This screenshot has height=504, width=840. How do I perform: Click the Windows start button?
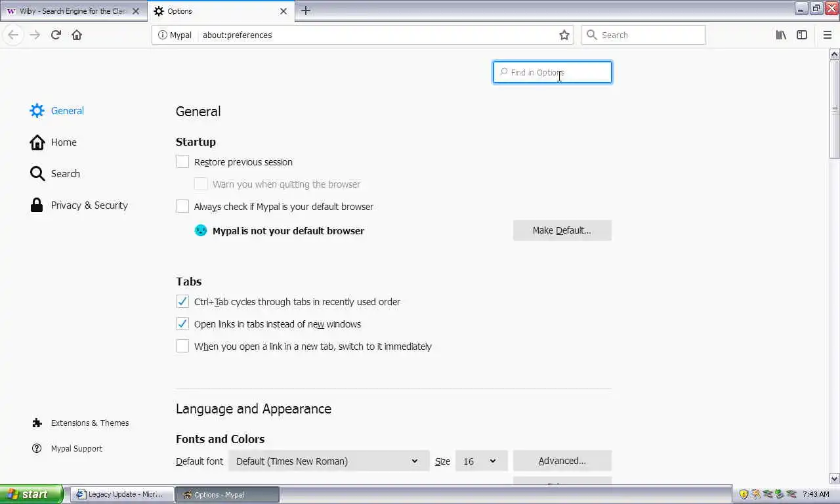coord(32,494)
